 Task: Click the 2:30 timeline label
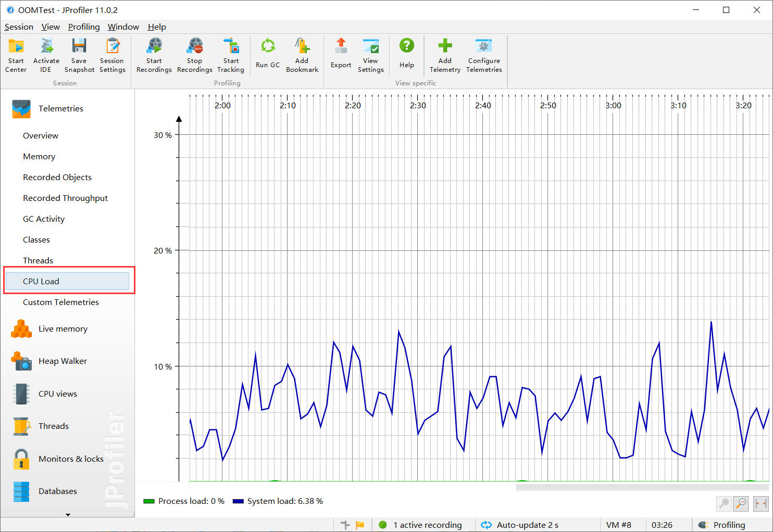418,106
